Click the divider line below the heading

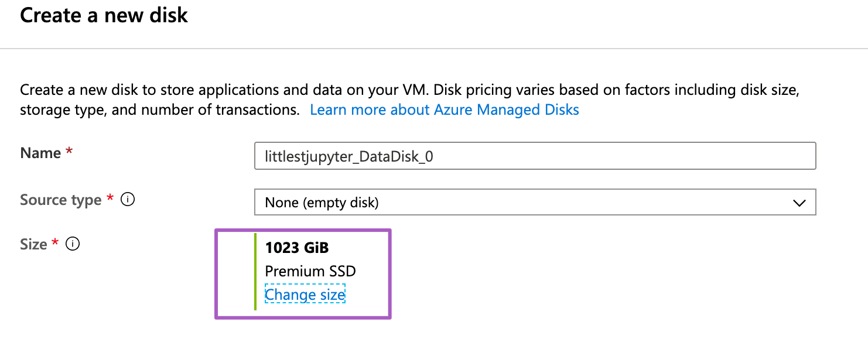tap(434, 48)
